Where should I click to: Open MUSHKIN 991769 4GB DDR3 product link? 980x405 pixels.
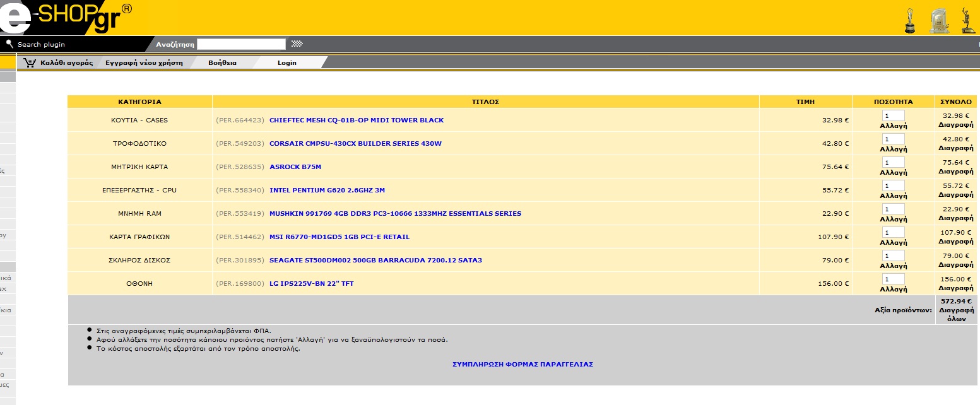[395, 213]
